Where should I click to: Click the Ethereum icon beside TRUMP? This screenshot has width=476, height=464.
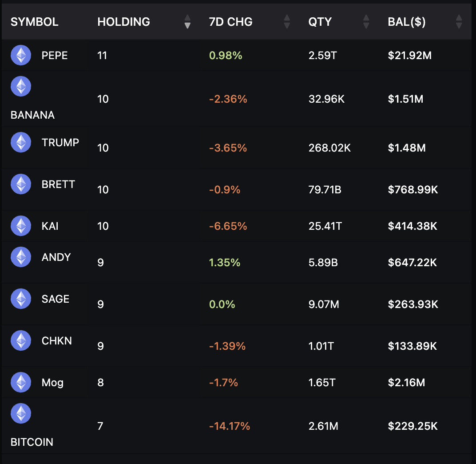[21, 142]
